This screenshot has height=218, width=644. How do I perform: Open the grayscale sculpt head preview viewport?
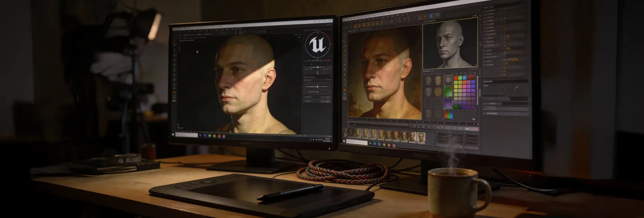(450, 44)
